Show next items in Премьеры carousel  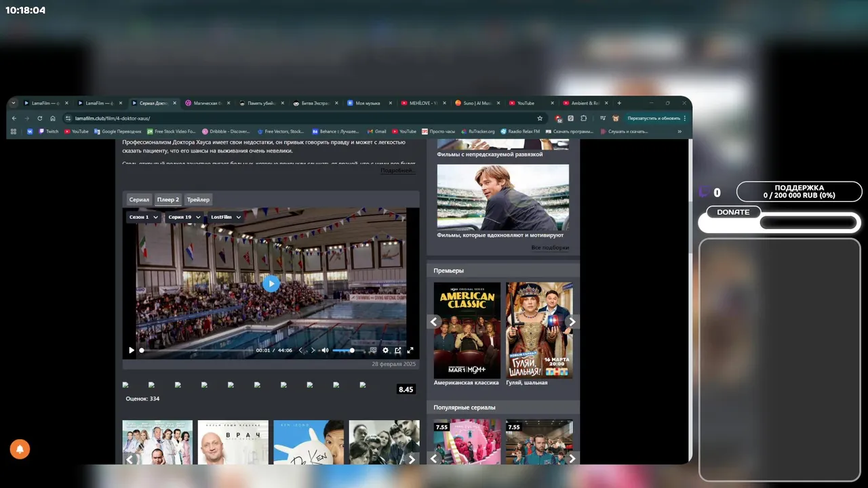(x=572, y=322)
